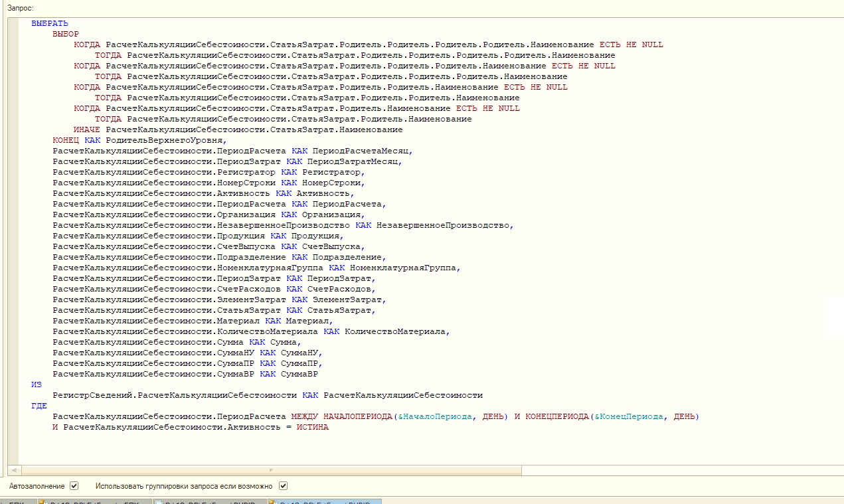Click the alias КоличествоМатериала after КАК
This screenshot has height=504, width=844.
[395, 331]
